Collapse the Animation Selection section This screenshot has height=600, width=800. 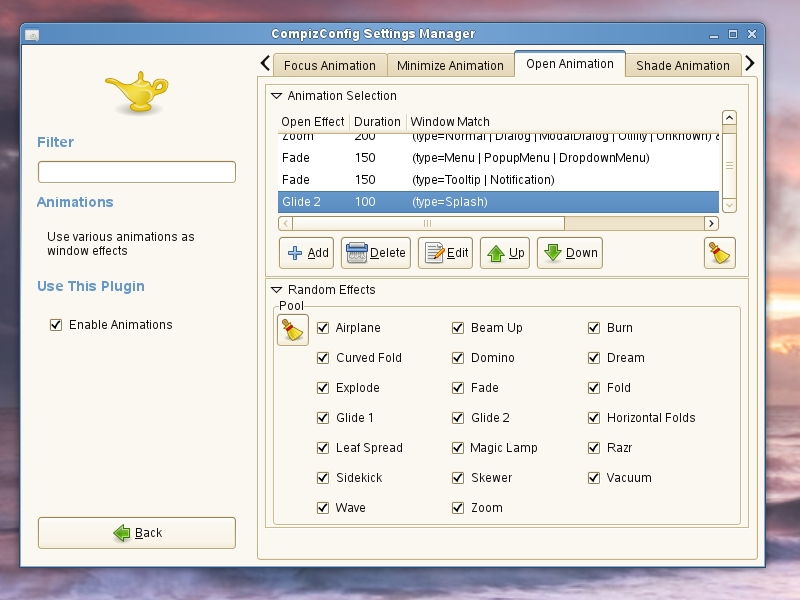pyautogui.click(x=276, y=96)
